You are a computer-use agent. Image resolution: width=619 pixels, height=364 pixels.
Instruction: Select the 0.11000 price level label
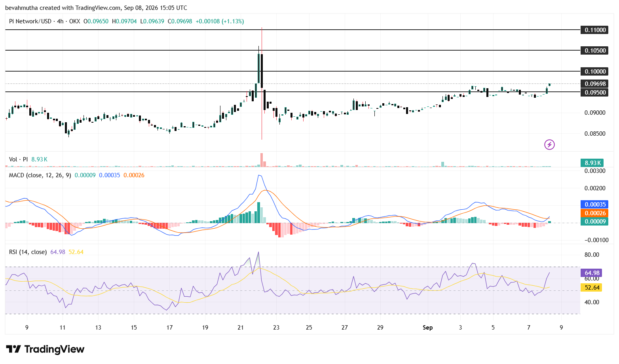pos(595,30)
